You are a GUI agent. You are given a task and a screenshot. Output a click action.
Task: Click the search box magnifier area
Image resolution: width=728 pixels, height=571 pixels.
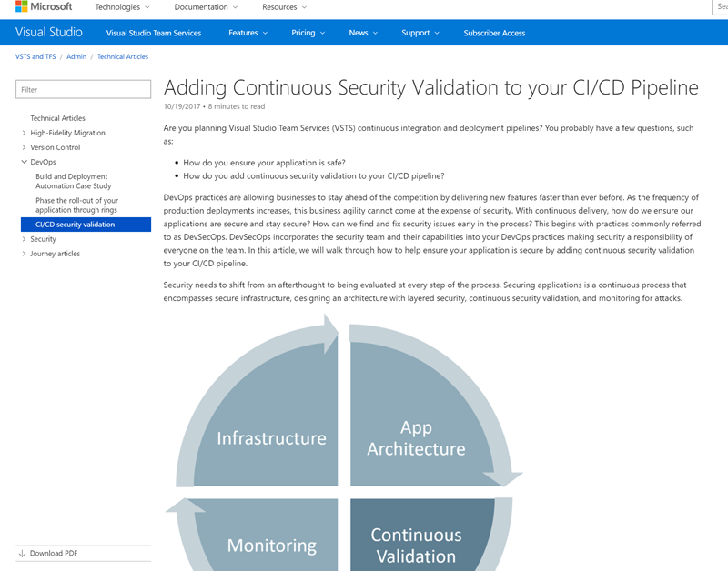point(721,9)
